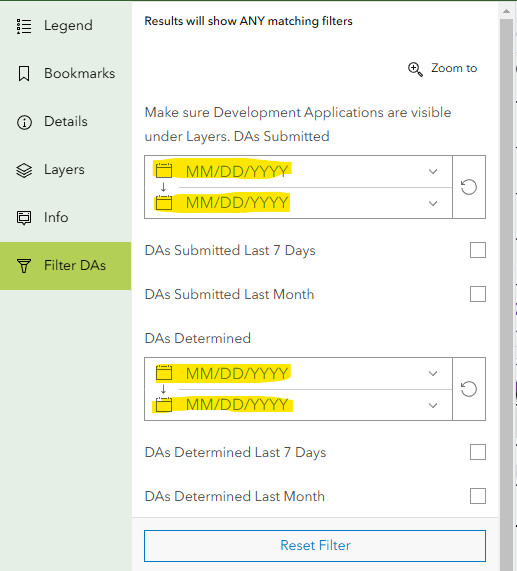This screenshot has width=517, height=571.
Task: Click the Info popup icon
Action: (x=24, y=218)
